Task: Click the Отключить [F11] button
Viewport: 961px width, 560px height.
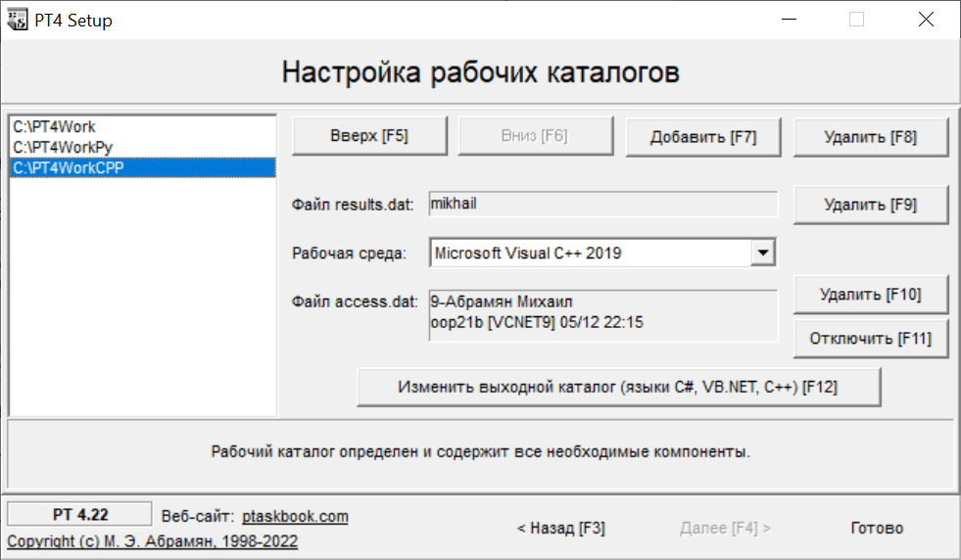Action: (x=871, y=338)
